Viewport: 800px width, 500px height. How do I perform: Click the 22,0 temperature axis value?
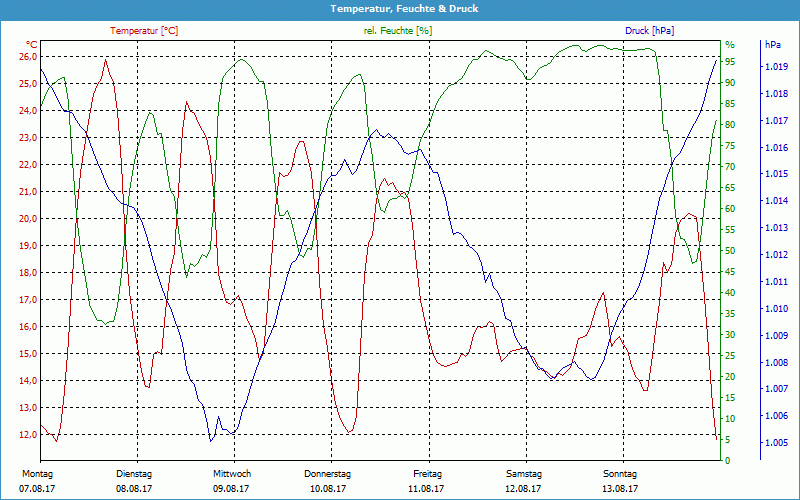pyautogui.click(x=28, y=165)
